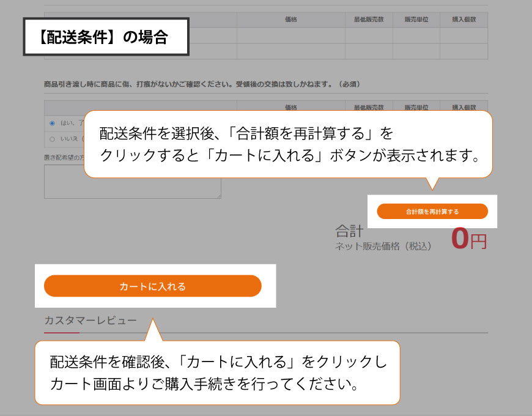Click 購入個数 header in the top table

(x=464, y=20)
